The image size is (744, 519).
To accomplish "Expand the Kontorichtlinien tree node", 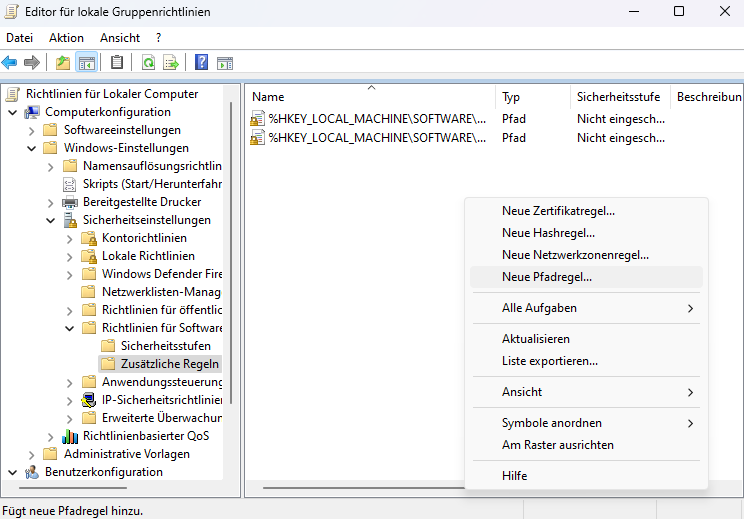I will point(70,238).
